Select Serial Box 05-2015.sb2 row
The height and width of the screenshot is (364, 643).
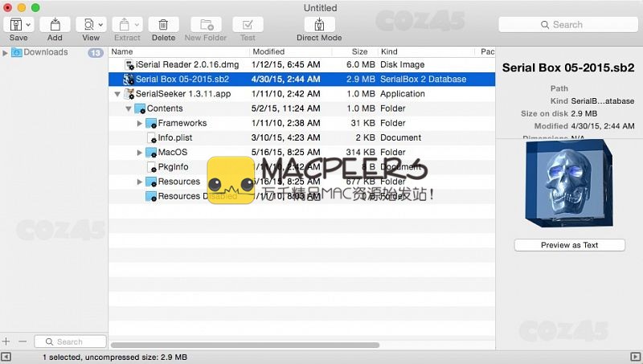302,79
